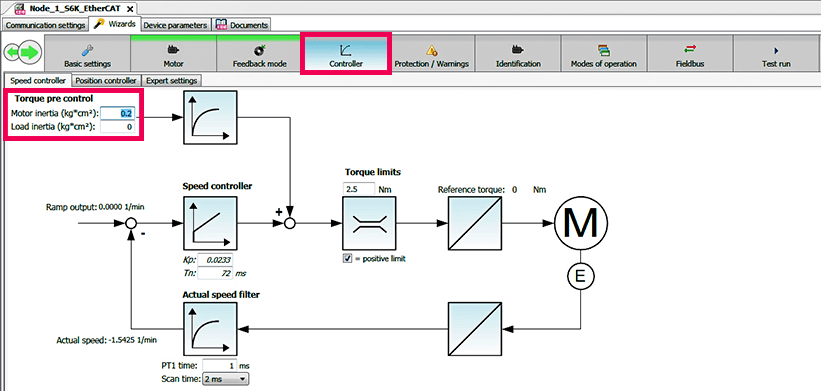Select the Feedback mode step
Image resolution: width=821 pixels, height=391 pixels.
pos(259,53)
